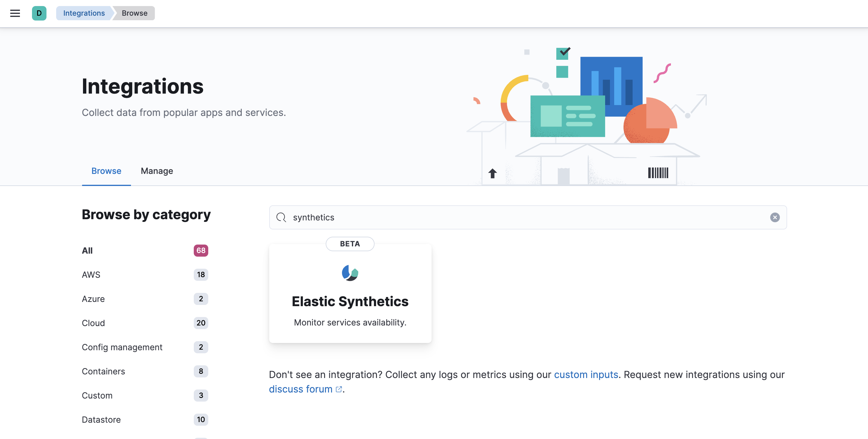Click the clear search X icon
The width and height of the screenshot is (868, 439).
[x=774, y=217]
